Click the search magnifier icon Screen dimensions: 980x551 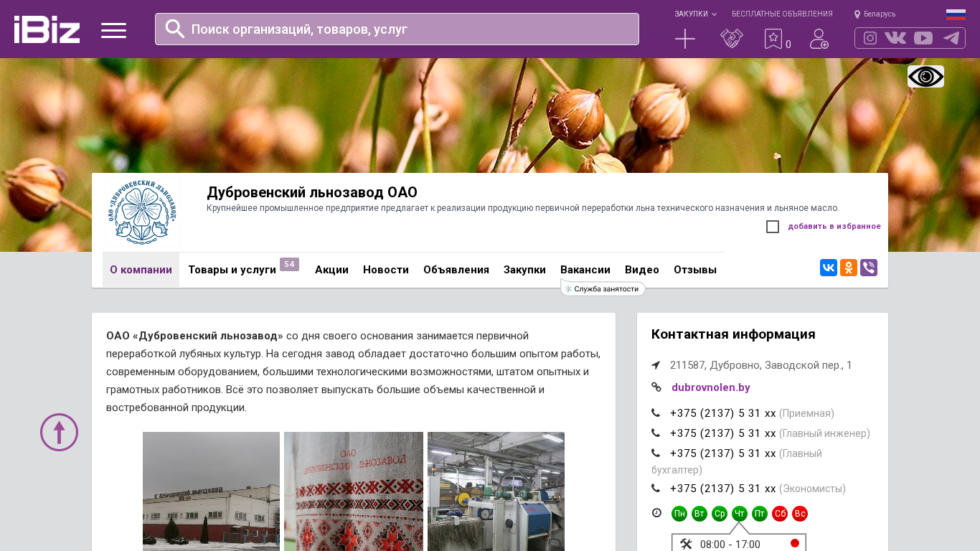click(x=175, y=29)
